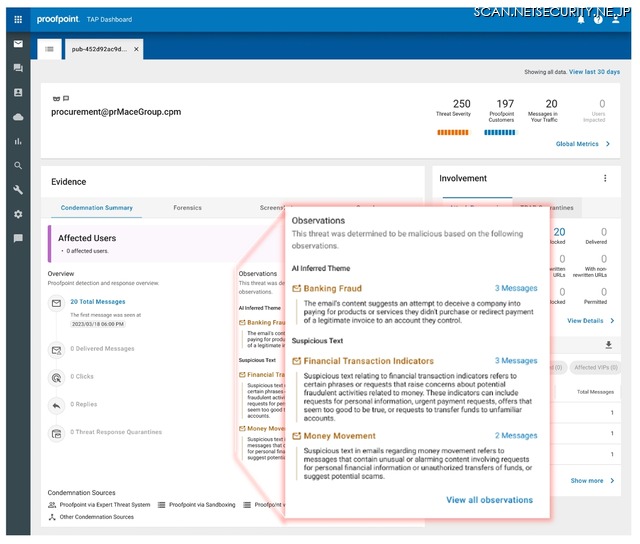Click View all observations link
This screenshot has height=544, width=640.
point(489,500)
